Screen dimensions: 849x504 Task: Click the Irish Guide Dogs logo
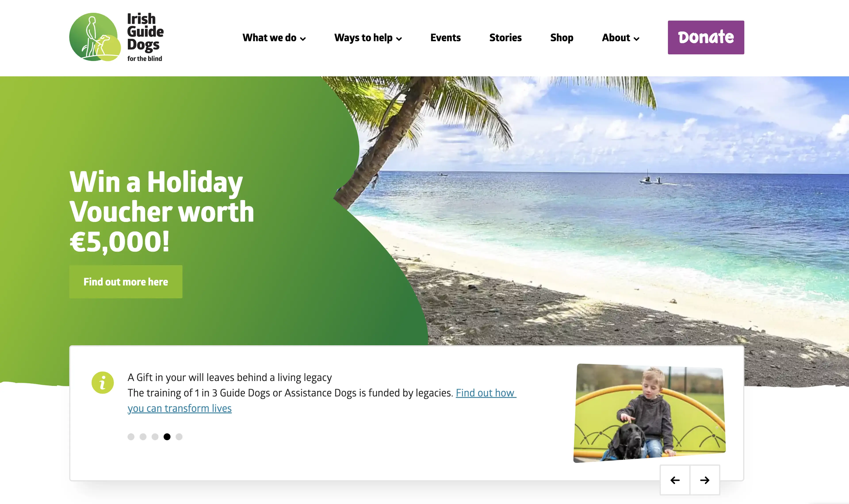coord(117,37)
